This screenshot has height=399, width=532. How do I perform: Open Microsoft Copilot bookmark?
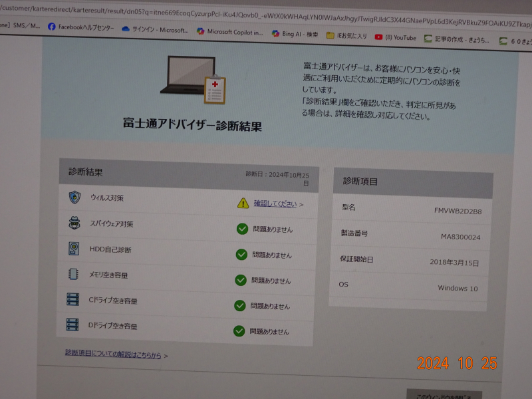(x=230, y=32)
